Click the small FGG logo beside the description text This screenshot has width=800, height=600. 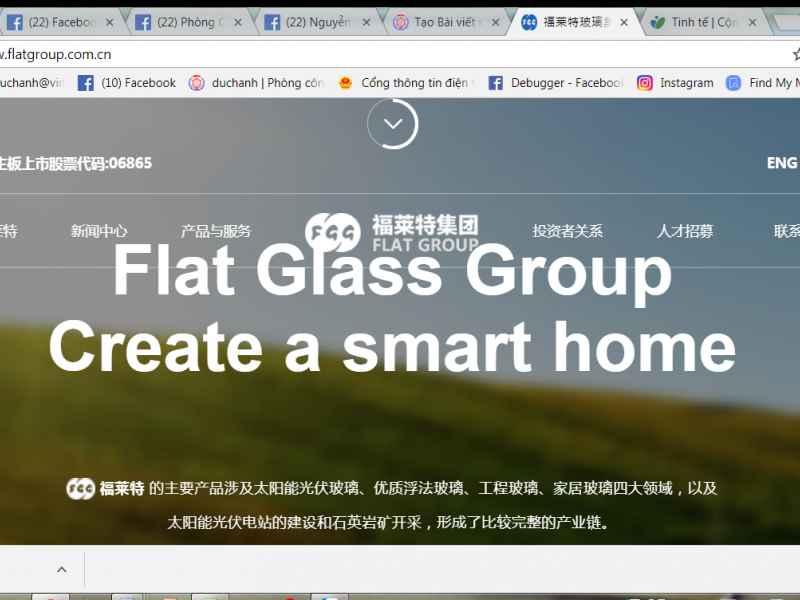point(80,487)
